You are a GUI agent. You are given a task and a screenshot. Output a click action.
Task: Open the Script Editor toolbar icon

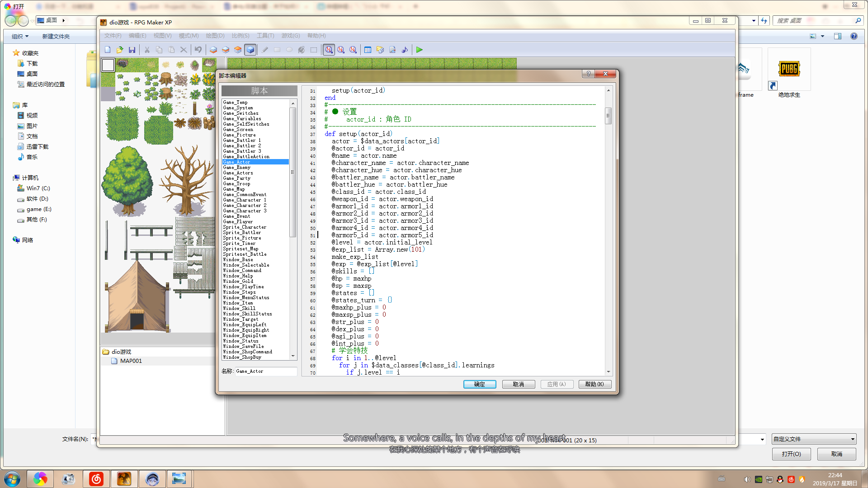[x=392, y=50]
